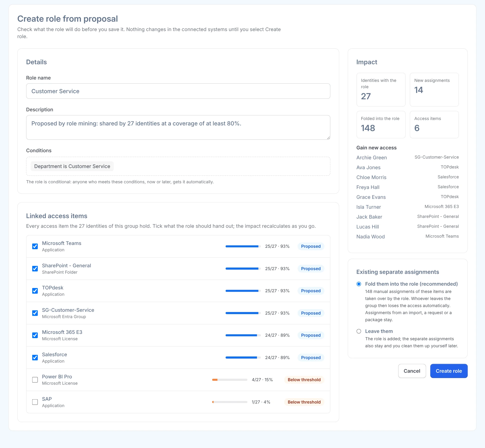Click the Access items 6 card

point(434,125)
